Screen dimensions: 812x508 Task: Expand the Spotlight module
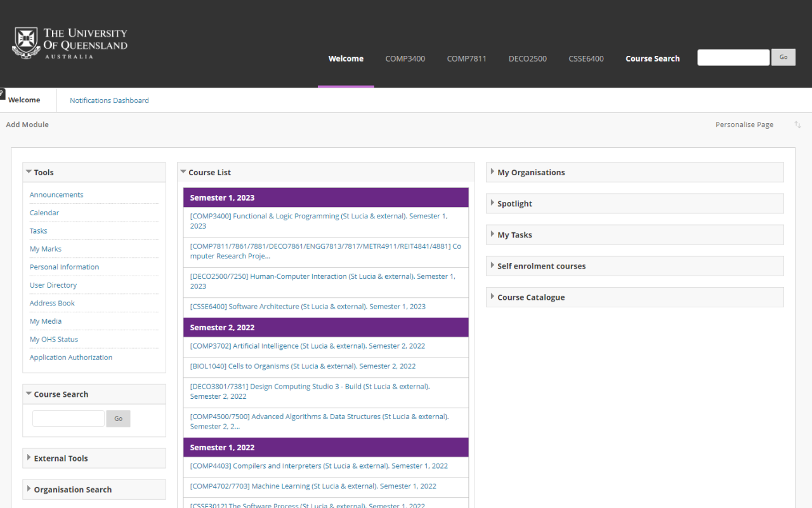point(492,203)
